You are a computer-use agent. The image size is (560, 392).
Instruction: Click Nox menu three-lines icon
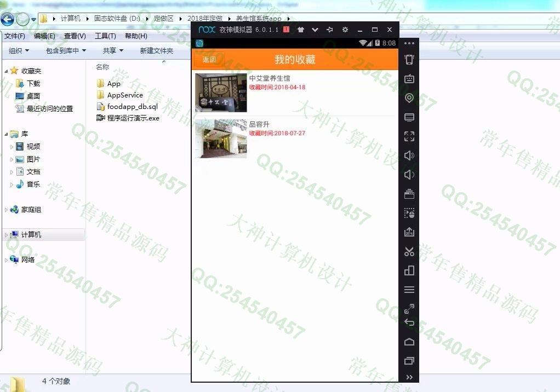pyautogui.click(x=409, y=290)
